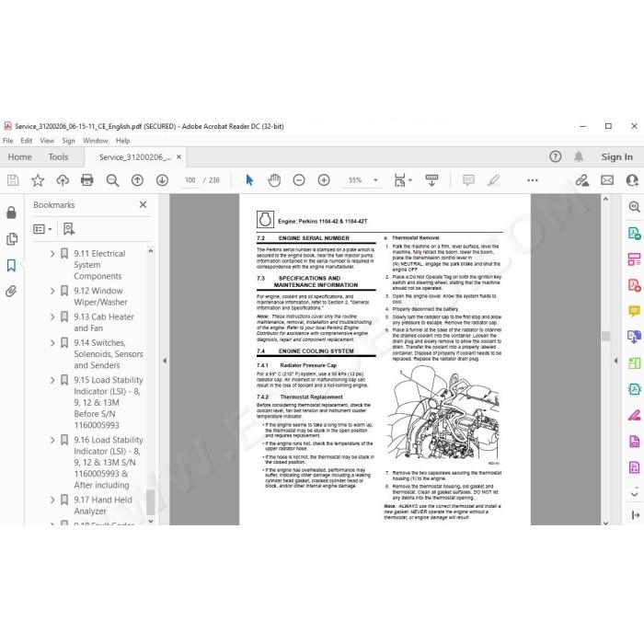Click the 55% zoom value field
This screenshot has width=644, height=644.
pos(355,180)
